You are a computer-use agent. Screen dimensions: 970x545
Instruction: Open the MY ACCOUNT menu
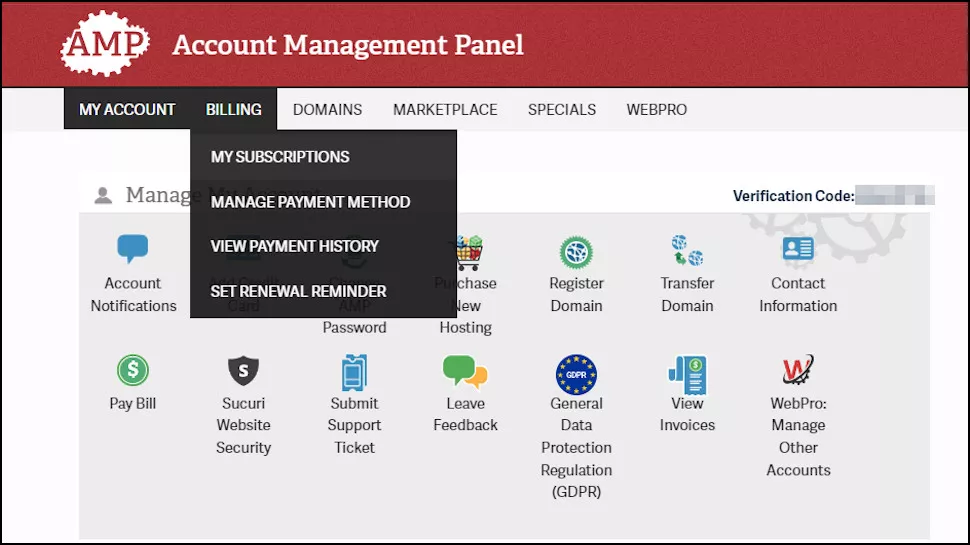pyautogui.click(x=127, y=109)
